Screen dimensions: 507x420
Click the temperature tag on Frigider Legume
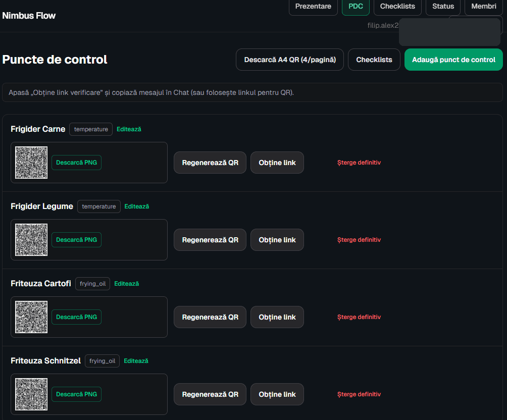click(x=99, y=206)
